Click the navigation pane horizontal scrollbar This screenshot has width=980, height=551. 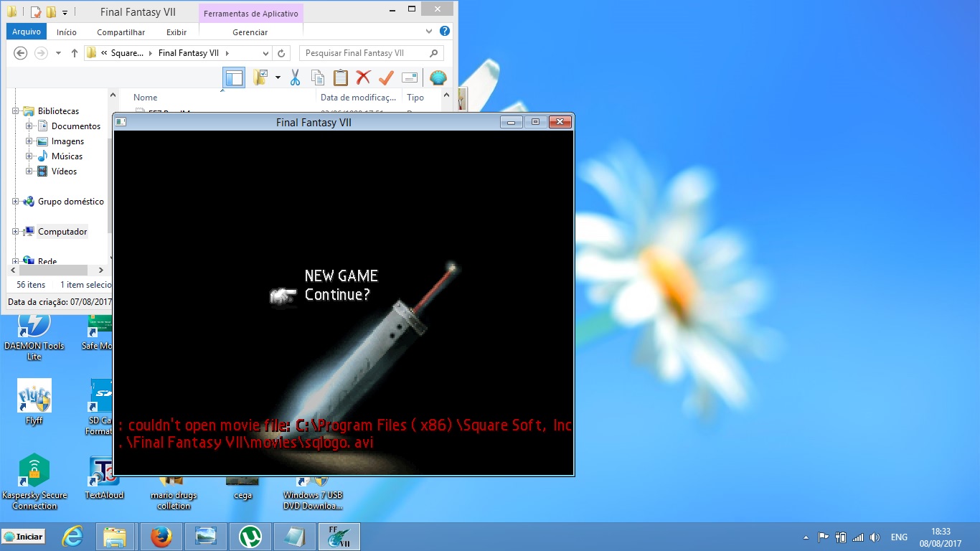55,270
